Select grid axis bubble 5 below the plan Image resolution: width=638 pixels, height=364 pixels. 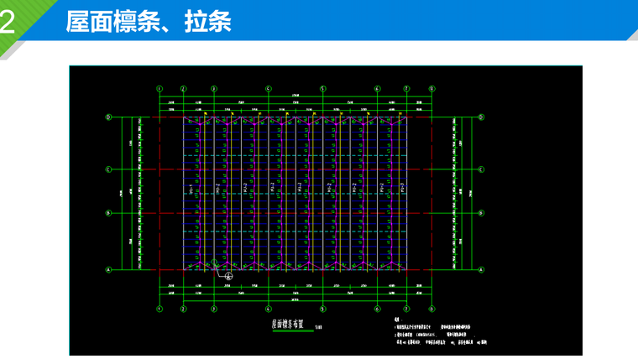pos(322,309)
